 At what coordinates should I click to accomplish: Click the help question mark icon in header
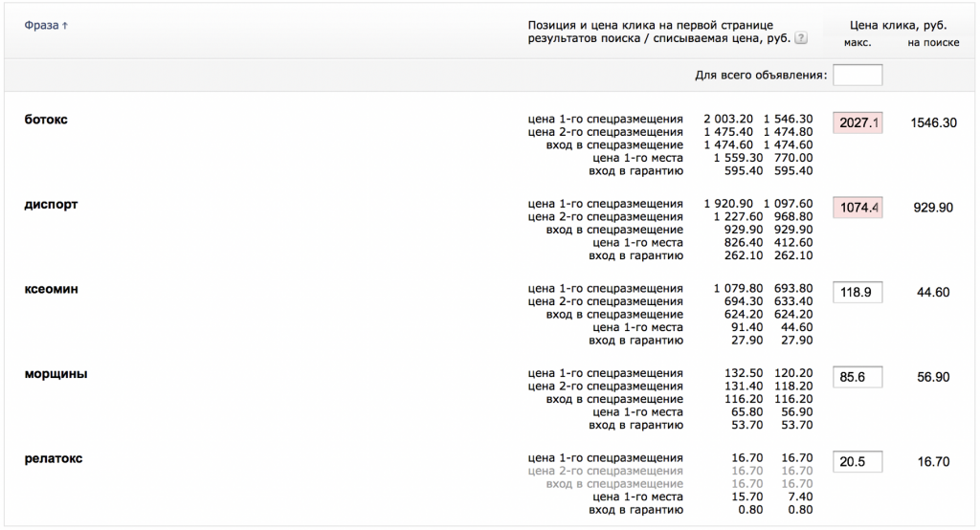(x=801, y=40)
